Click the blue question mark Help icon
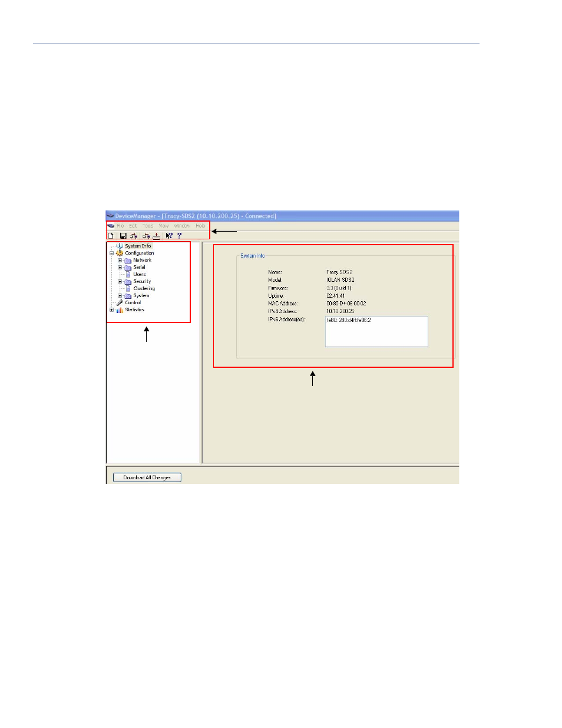 [180, 236]
